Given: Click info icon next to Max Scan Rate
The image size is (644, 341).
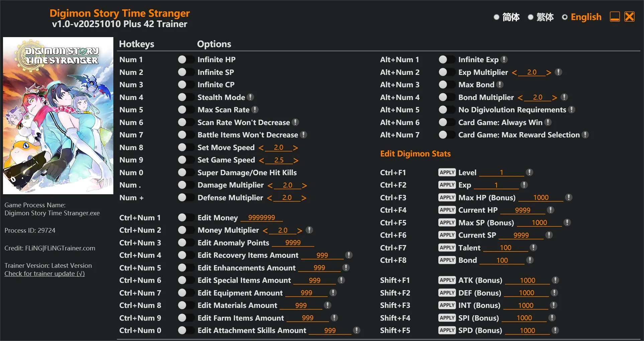Looking at the screenshot, I should pos(255,110).
